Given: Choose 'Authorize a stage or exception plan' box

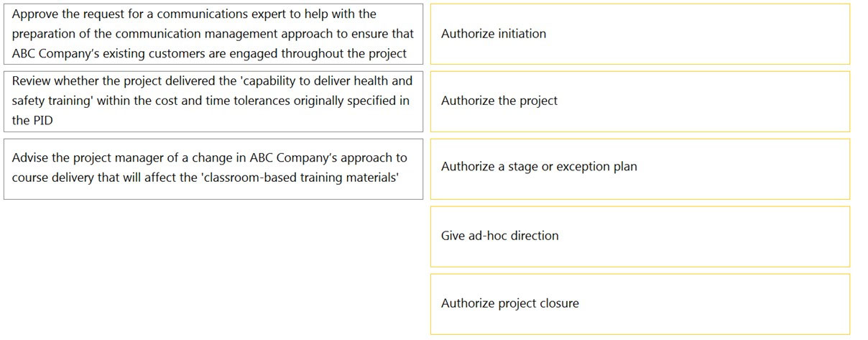Looking at the screenshot, I should point(640,169).
